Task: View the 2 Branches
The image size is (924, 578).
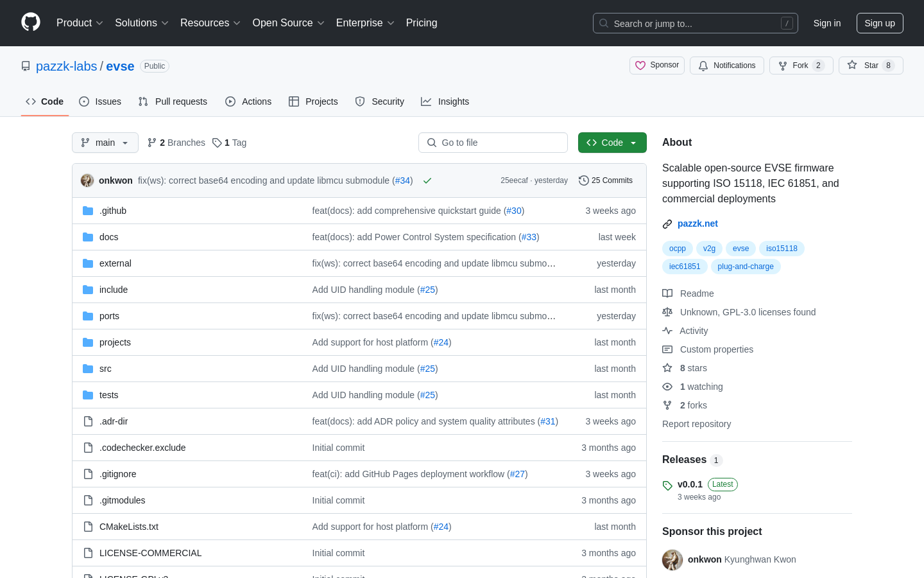Action: click(176, 143)
